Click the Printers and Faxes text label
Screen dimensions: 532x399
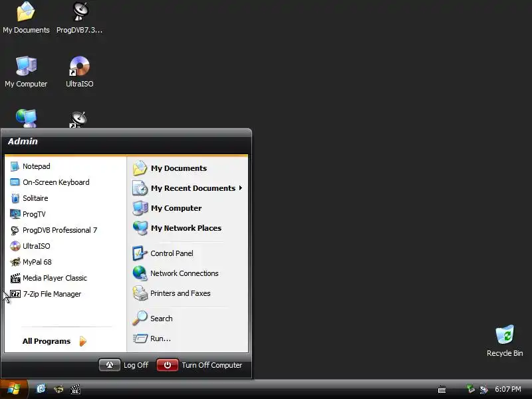(x=180, y=293)
